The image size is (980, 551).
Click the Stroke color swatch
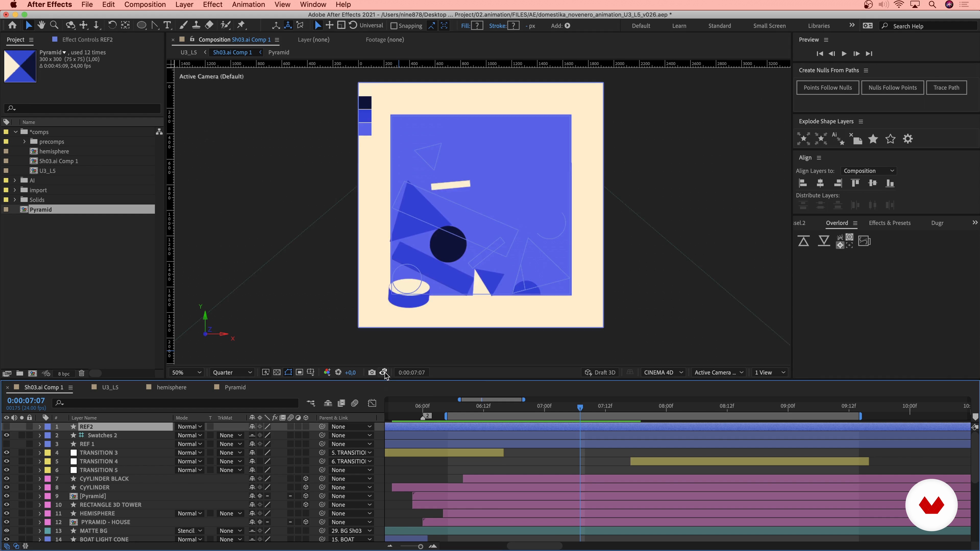tap(513, 26)
